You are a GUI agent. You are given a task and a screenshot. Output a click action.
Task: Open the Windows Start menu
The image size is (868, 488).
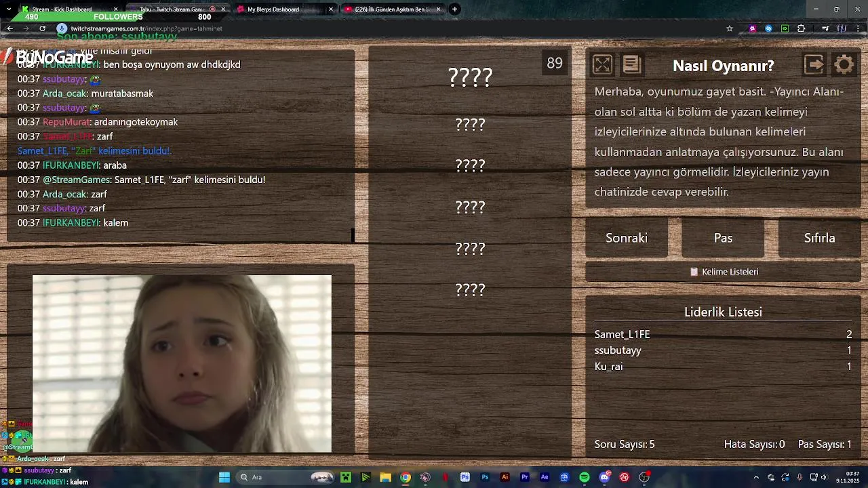224,477
